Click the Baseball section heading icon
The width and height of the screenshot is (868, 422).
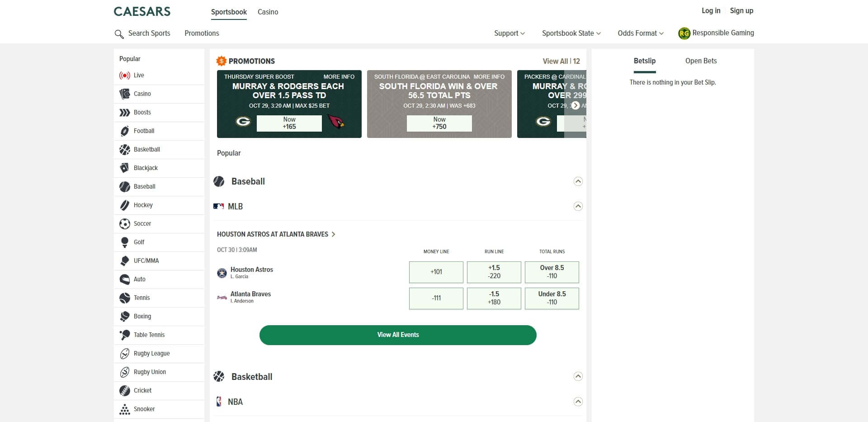click(219, 181)
